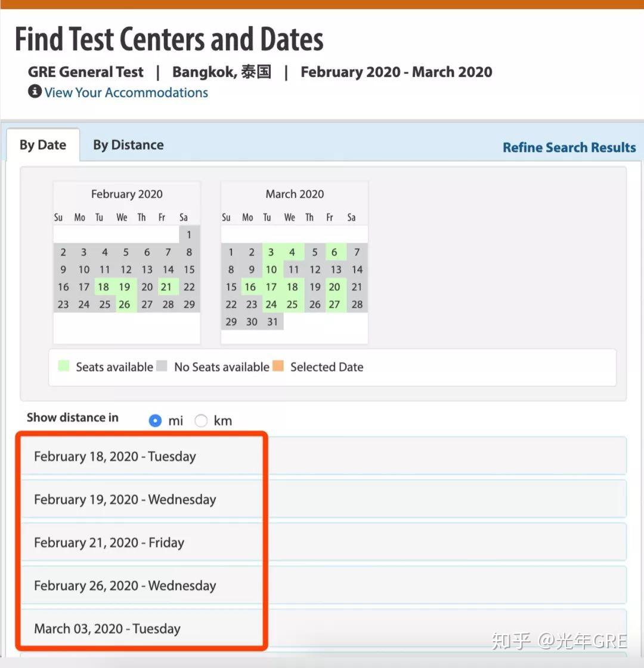Choose km as the distance unit
644x668 pixels.
(202, 420)
